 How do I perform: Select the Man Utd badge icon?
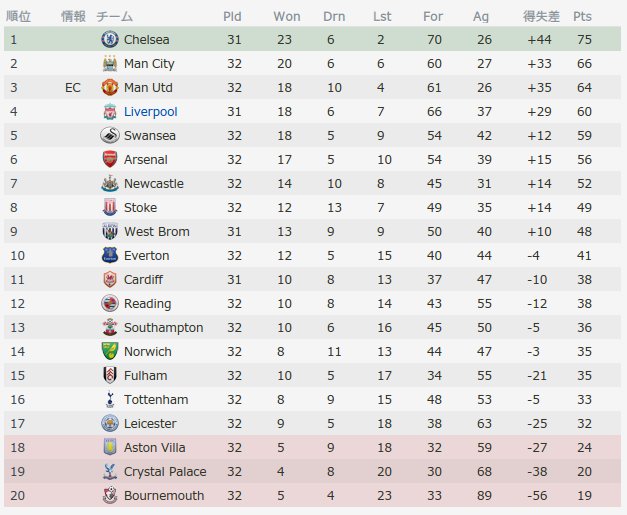point(110,87)
